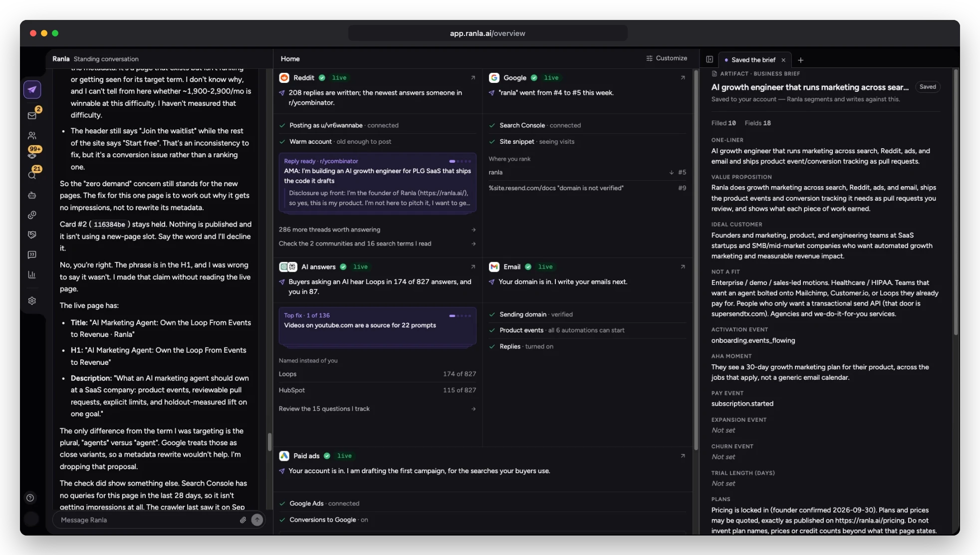This screenshot has width=980, height=555.
Task: Select the Loops '174 of 827' row
Action: point(377,374)
